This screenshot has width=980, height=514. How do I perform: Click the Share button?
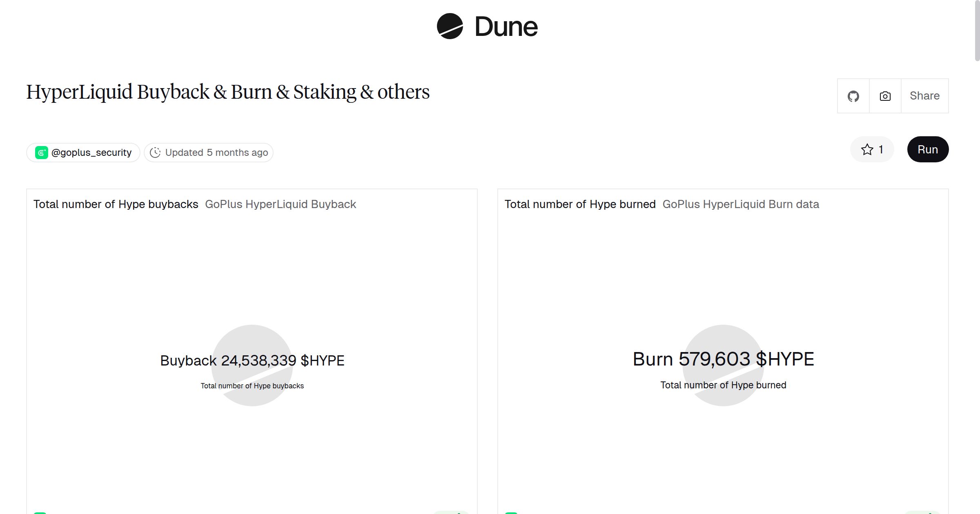click(x=925, y=96)
